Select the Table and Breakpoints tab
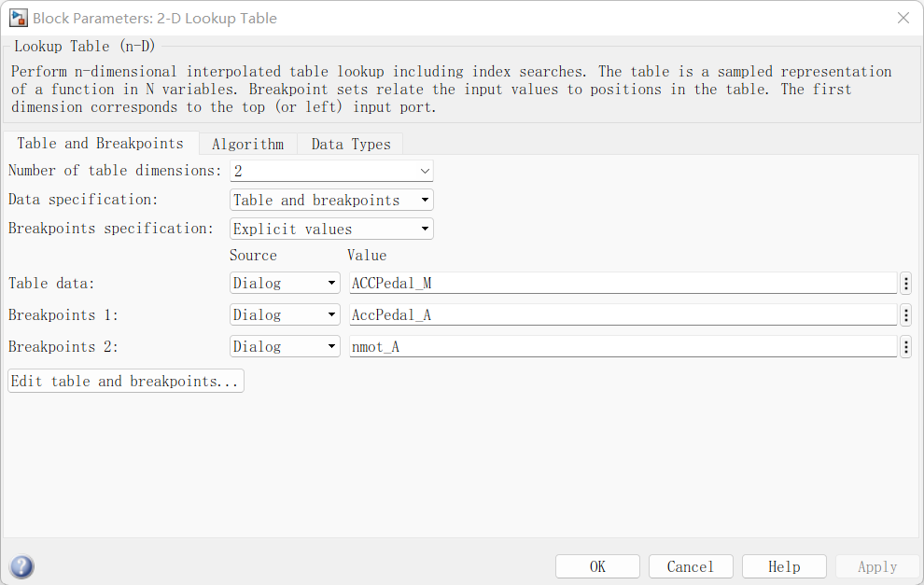 100,144
